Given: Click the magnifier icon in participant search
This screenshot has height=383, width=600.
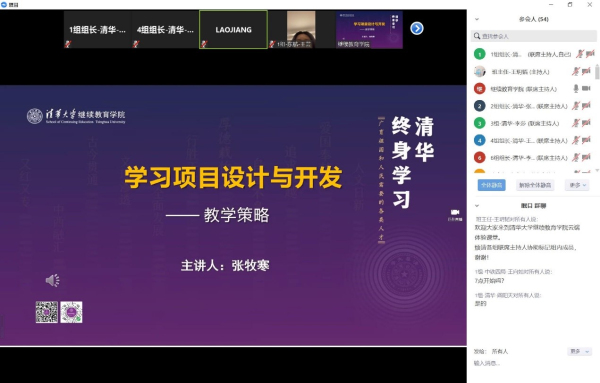Looking at the screenshot, I should [477, 36].
